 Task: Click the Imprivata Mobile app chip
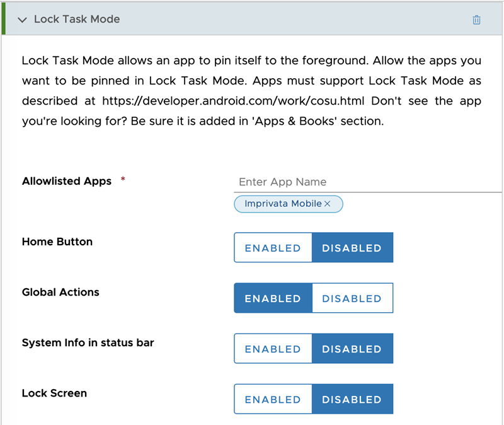[x=283, y=204]
